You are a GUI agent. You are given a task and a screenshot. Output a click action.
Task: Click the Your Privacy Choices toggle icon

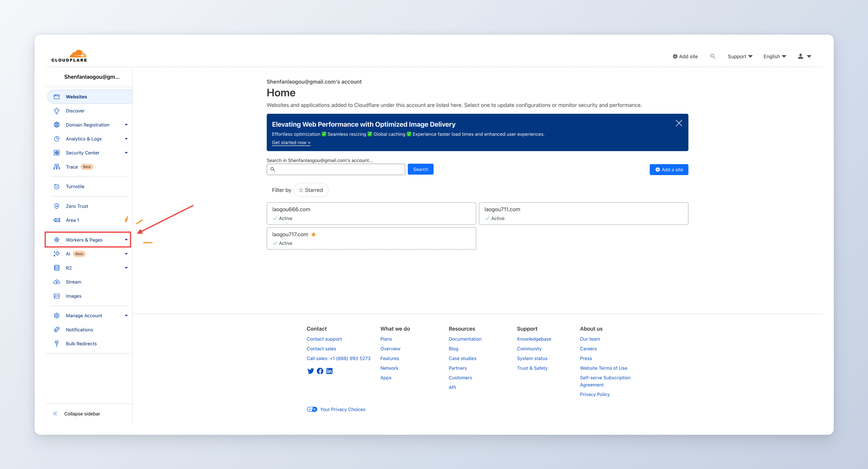312,409
